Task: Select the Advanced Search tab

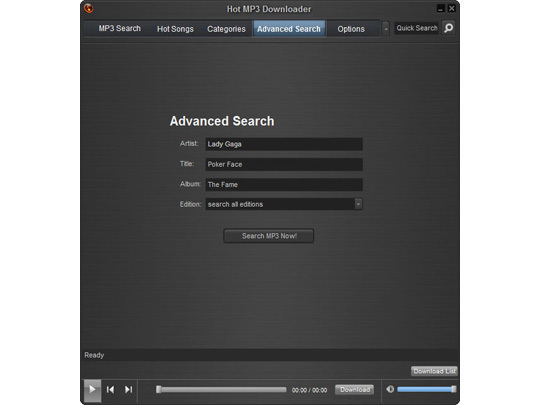Action: 289,29
